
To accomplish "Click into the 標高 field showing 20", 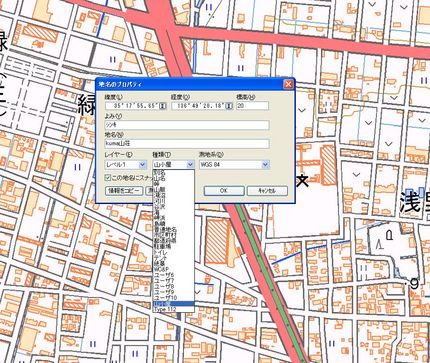I will pyautogui.click(x=252, y=106).
